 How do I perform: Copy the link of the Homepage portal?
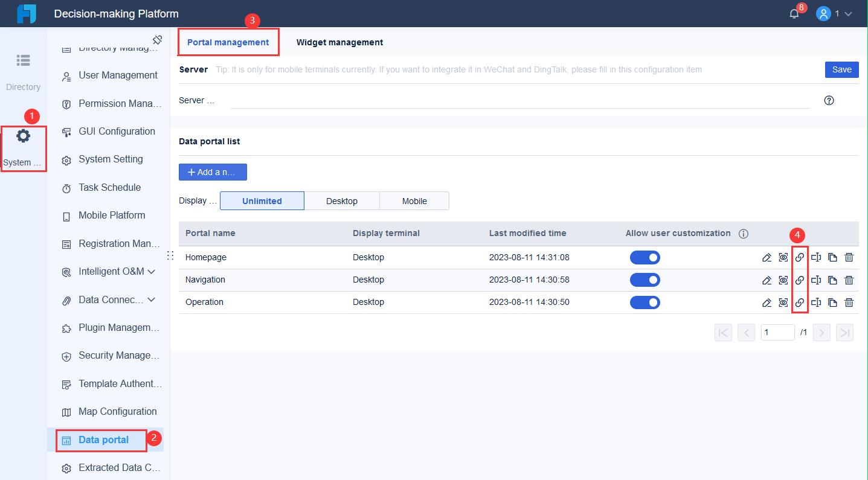point(800,257)
